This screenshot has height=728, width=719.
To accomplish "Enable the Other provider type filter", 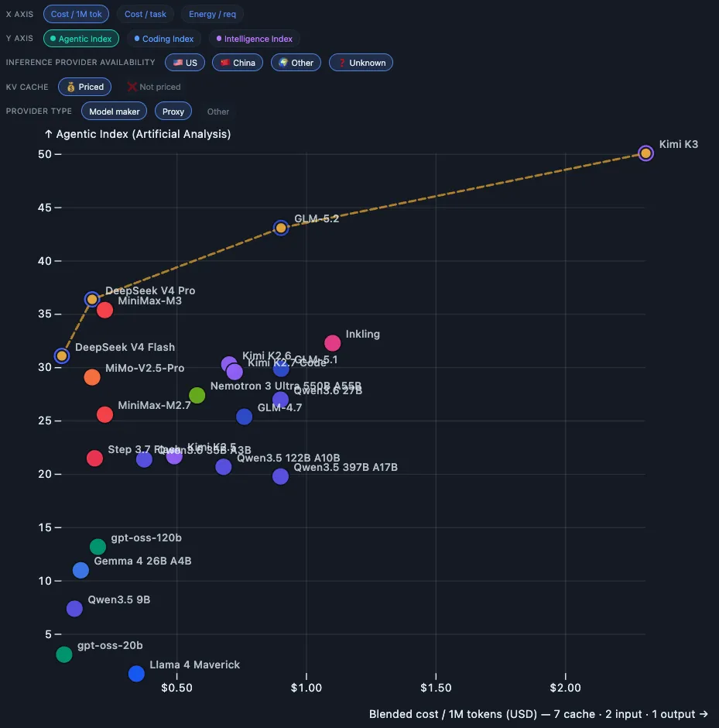I will coord(218,112).
